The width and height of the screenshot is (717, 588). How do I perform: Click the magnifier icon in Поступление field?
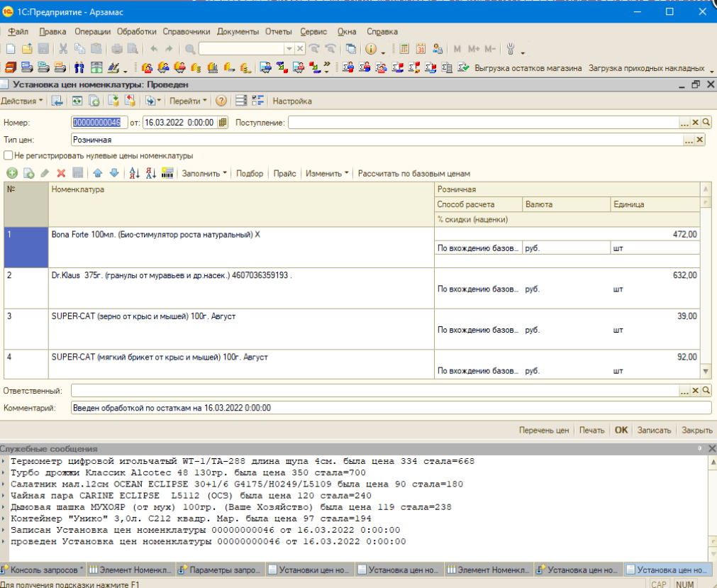click(x=706, y=123)
